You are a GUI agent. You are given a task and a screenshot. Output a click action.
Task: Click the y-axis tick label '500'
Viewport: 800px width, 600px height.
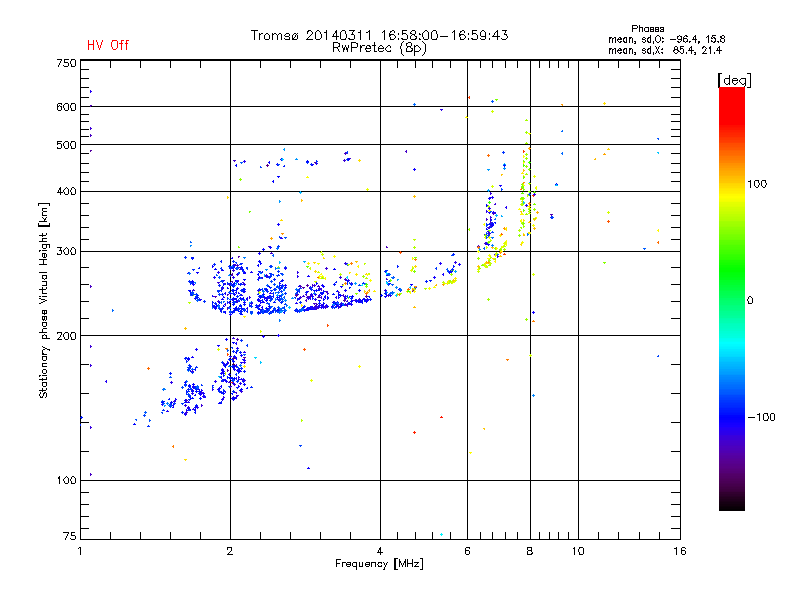pyautogui.click(x=66, y=145)
